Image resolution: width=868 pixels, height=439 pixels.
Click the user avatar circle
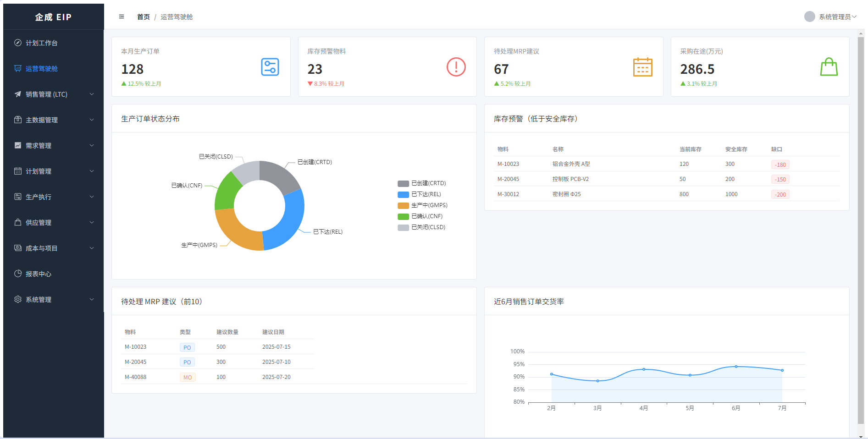click(810, 16)
